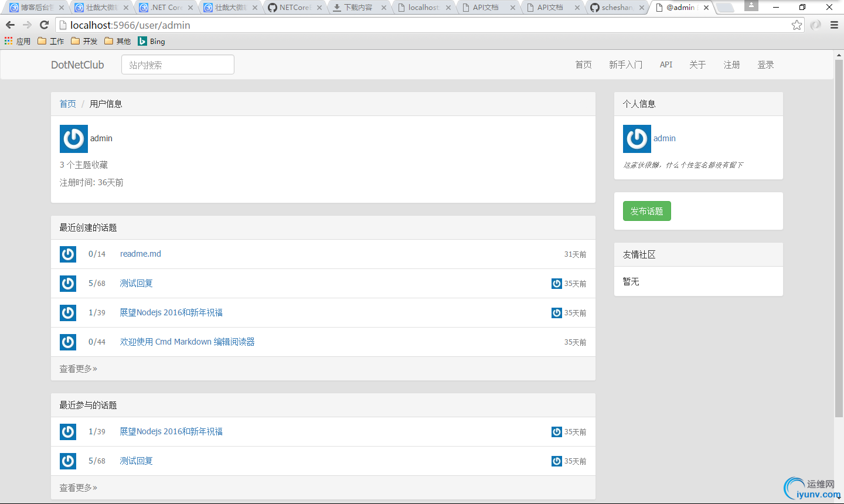Open the Chrome hamburger menu
844x504 pixels.
[834, 25]
